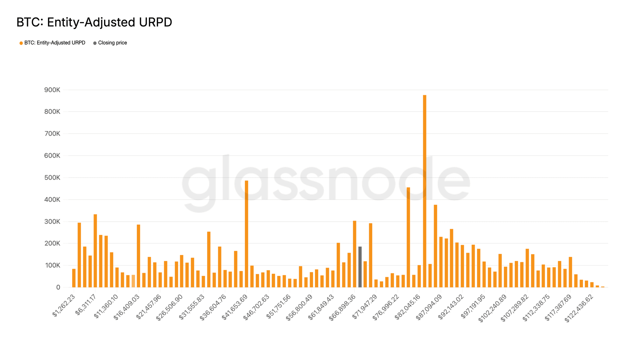Click the $1,262.23 x-axis label
644x338 pixels.
[64, 306]
